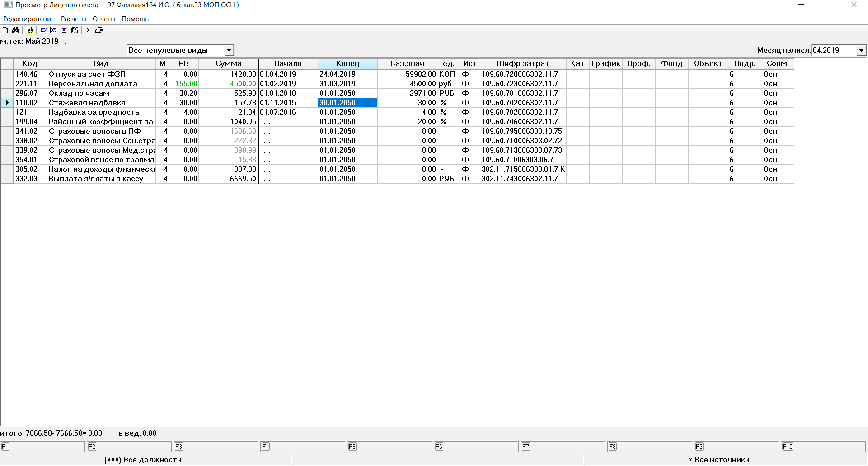Click the Подр. column header

coord(745,64)
